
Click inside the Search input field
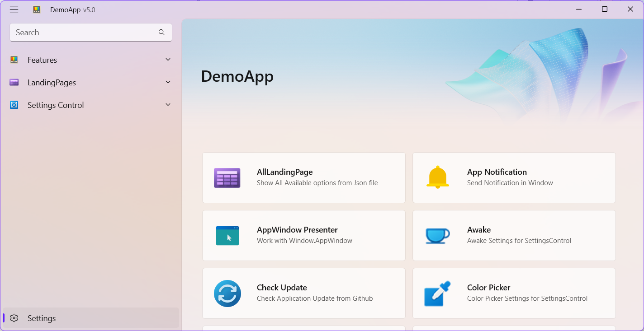click(81, 32)
